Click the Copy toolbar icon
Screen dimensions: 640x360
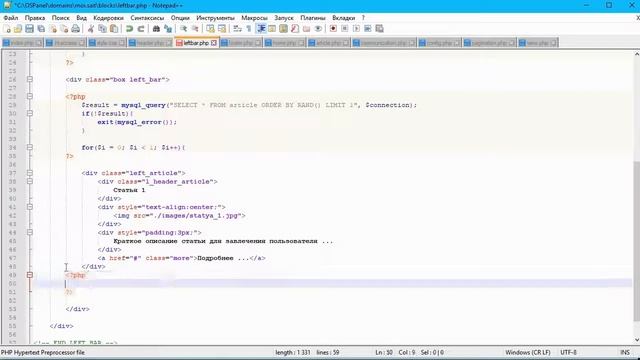tap(102, 29)
